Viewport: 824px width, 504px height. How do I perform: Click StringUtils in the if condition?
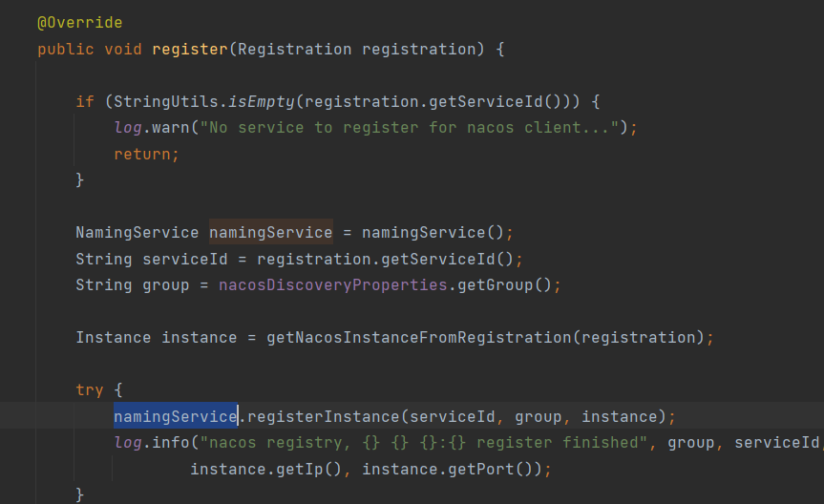pyautogui.click(x=166, y=101)
